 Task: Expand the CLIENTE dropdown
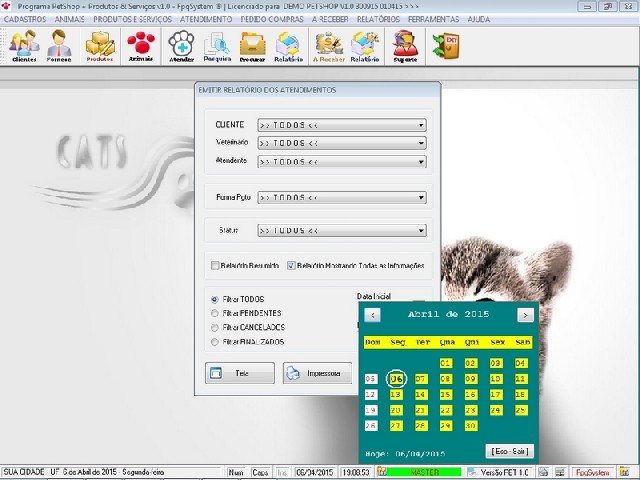(421, 125)
